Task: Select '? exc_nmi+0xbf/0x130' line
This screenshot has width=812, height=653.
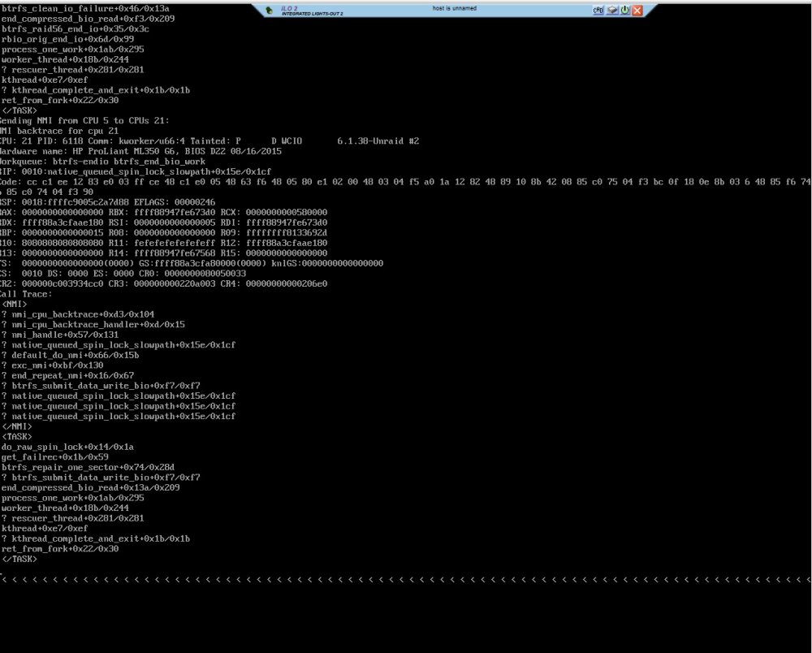Action: tap(52, 365)
